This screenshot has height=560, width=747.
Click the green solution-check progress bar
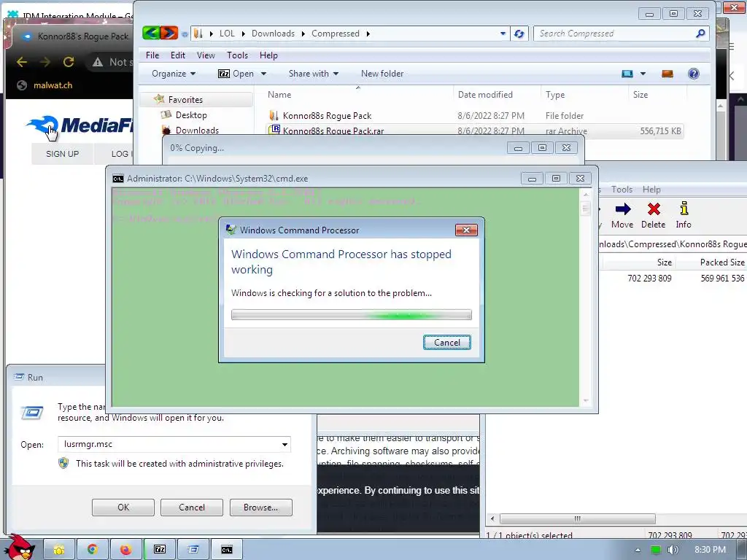(x=352, y=315)
